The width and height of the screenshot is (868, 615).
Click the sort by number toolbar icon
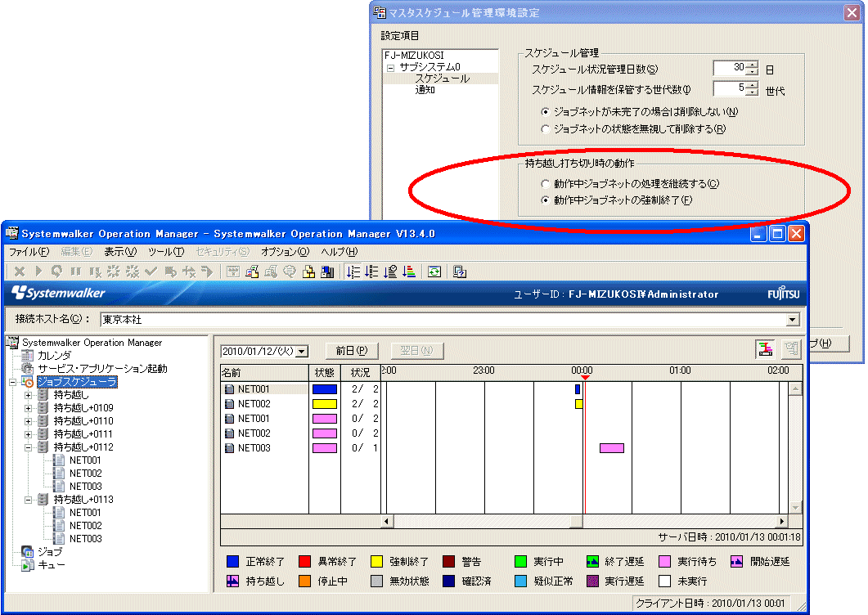353,272
